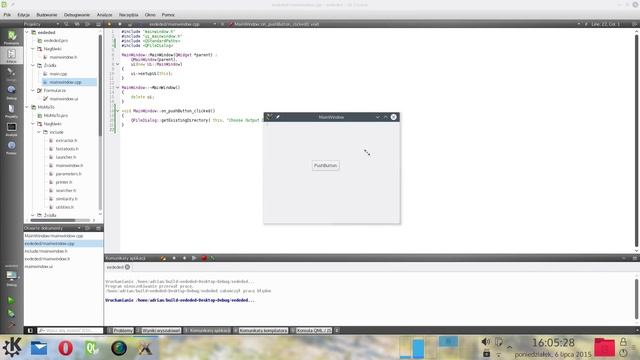Select utilities.h in the include folder
Viewport: 640px width, 360px height.
click(64, 207)
